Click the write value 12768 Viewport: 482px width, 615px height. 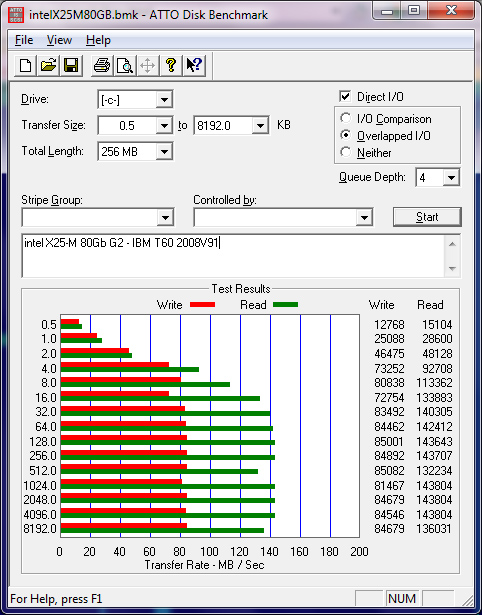[389, 325]
